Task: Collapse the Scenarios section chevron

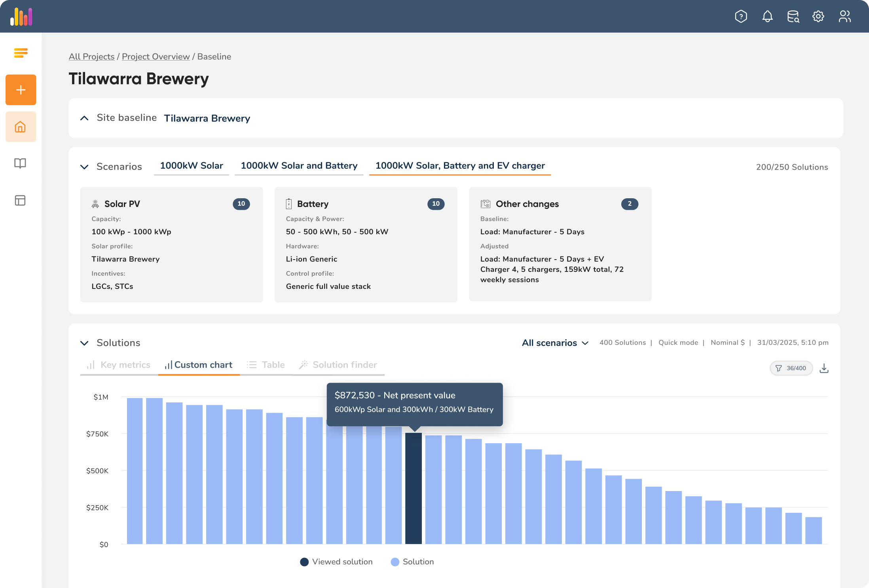Action: [x=84, y=167]
